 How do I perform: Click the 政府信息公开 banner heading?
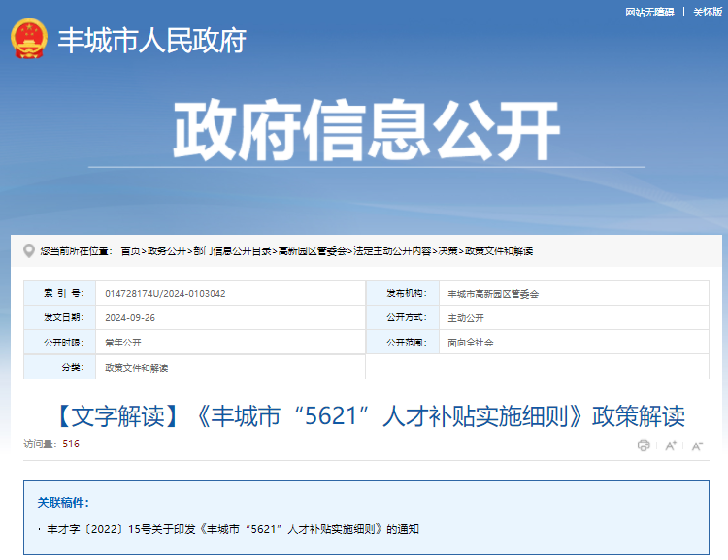366,131
